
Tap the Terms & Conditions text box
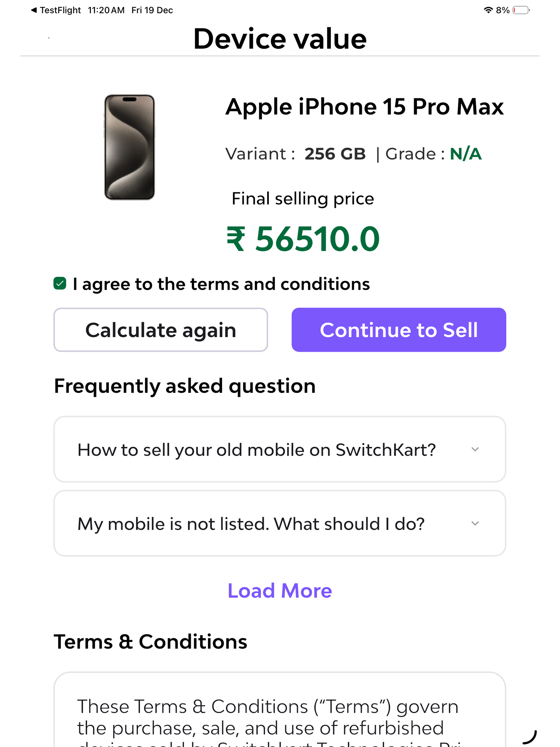click(280, 709)
